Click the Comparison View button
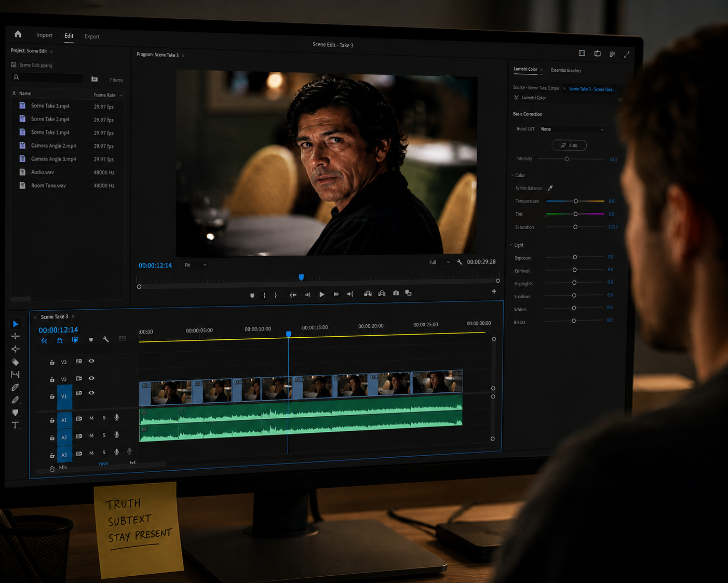Screen dimensions: 728x583 point(409,293)
